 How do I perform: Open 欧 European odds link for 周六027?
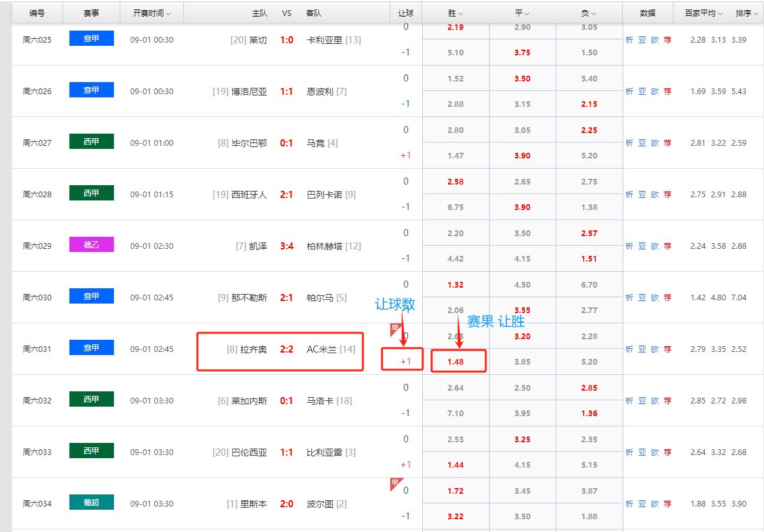coord(654,143)
